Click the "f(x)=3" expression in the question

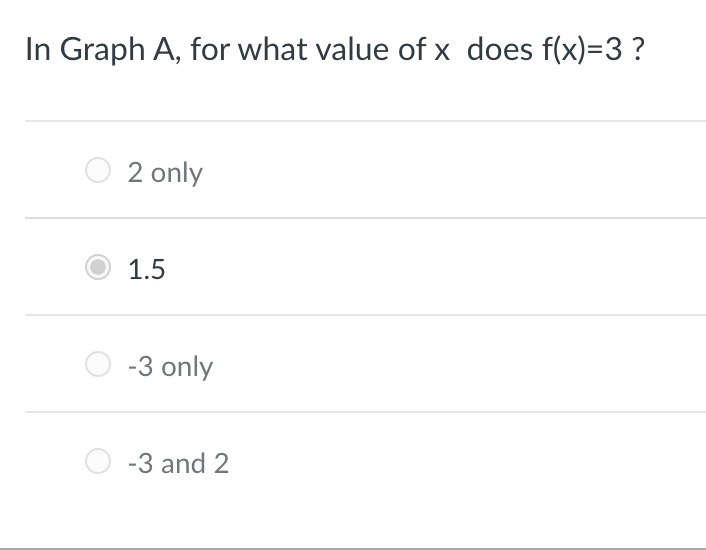point(582,49)
